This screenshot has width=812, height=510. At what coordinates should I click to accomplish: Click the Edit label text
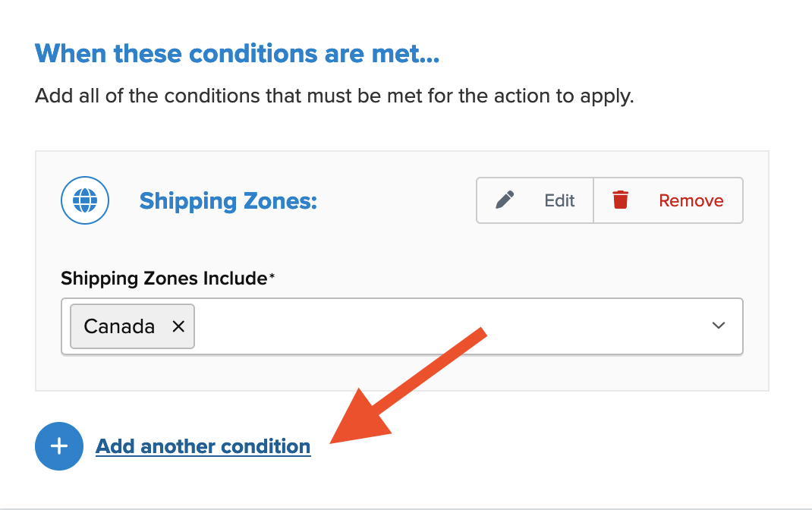tap(559, 200)
